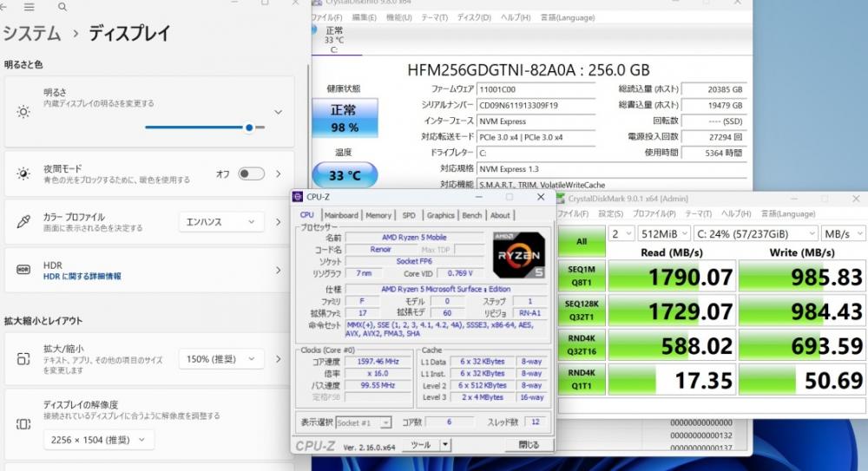Open night light settings arrow
Viewport: 868px width, 471px height.
(279, 173)
